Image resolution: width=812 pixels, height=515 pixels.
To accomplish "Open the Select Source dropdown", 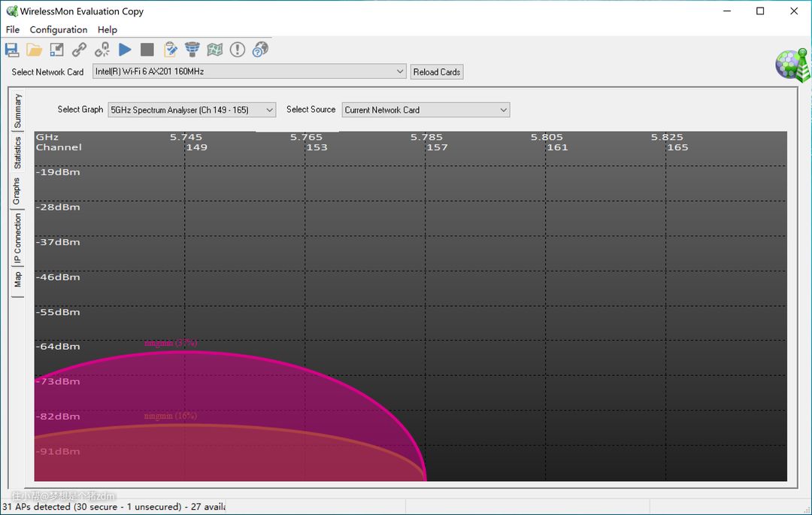I will pyautogui.click(x=503, y=110).
